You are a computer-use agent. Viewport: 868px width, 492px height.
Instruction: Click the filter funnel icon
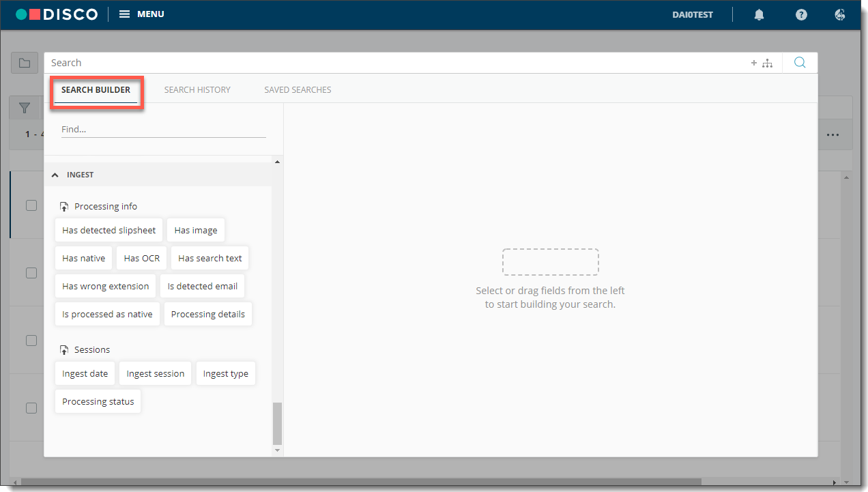pos(25,108)
